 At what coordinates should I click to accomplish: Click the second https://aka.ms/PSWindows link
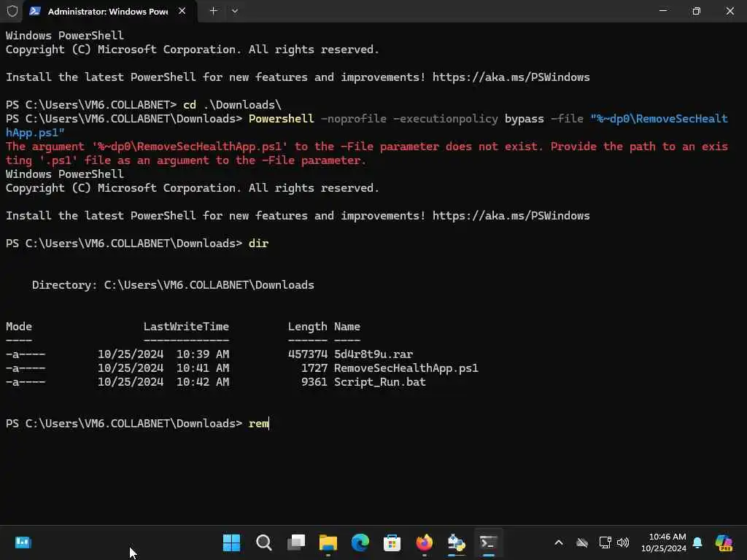tap(511, 216)
